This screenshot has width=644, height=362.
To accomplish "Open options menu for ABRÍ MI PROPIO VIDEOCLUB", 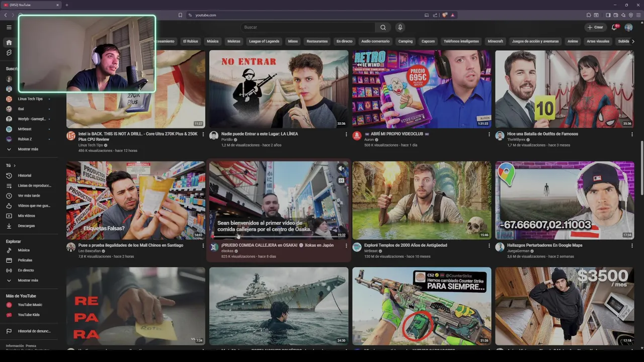I will [x=489, y=134].
